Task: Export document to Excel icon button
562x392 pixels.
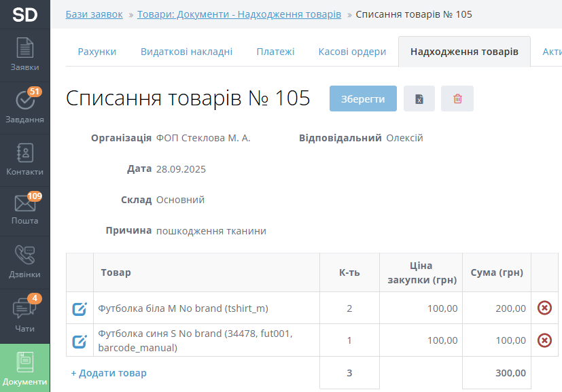Action: coord(419,99)
